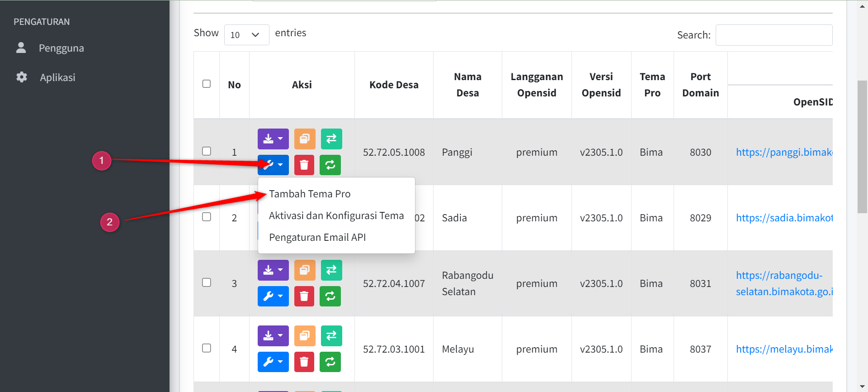
Task: Open the sadia.bimakota link
Action: pyautogui.click(x=784, y=218)
